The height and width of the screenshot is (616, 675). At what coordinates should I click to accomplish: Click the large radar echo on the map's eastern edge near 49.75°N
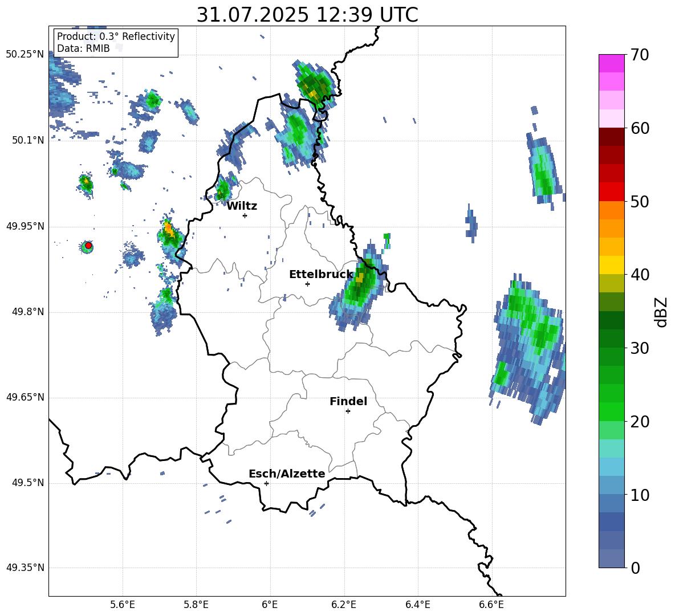pos(528,348)
